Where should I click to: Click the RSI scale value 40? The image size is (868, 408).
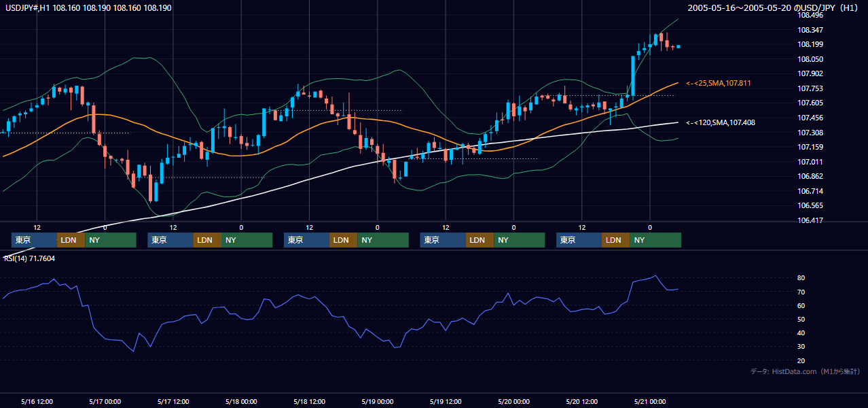click(x=801, y=333)
